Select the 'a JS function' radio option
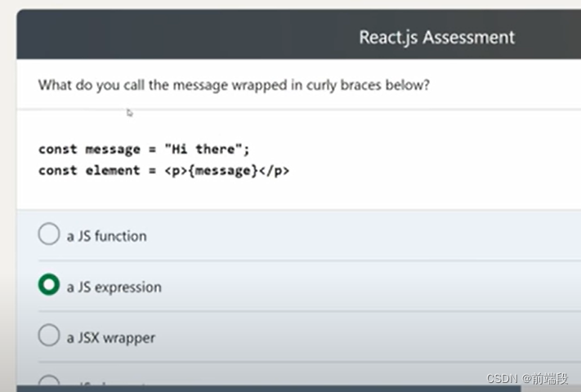This screenshot has height=392, width=581. point(49,234)
